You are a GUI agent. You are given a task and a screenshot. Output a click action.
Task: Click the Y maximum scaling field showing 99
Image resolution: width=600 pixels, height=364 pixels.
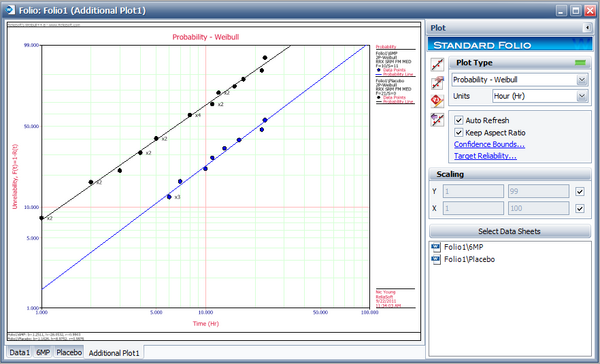[538, 191]
